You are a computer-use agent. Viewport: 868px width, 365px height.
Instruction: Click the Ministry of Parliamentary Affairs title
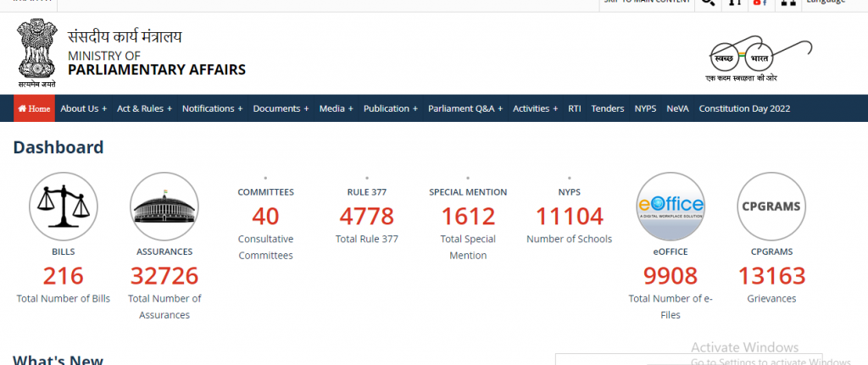pyautogui.click(x=157, y=63)
